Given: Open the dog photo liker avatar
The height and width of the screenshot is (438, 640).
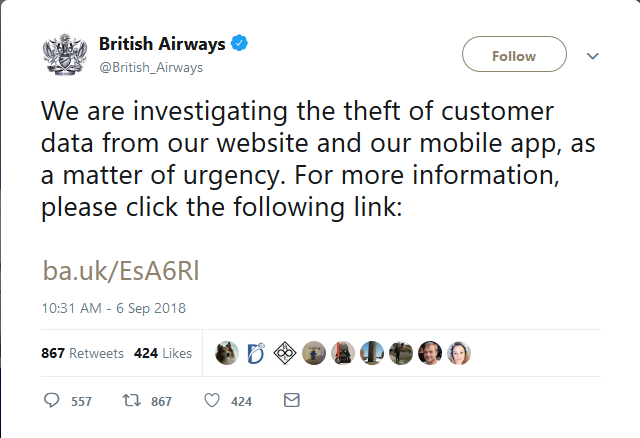Looking at the screenshot, I should coord(227,353).
